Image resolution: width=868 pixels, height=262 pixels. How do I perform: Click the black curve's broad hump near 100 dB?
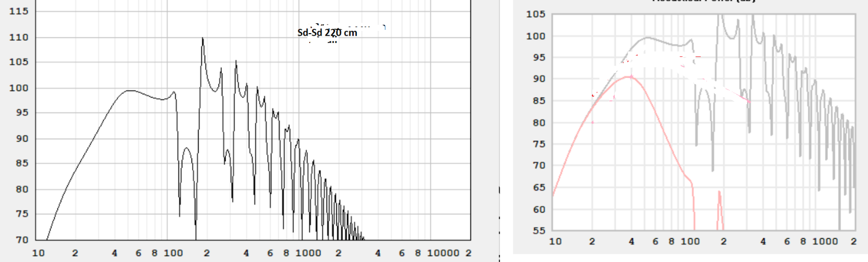(130, 91)
